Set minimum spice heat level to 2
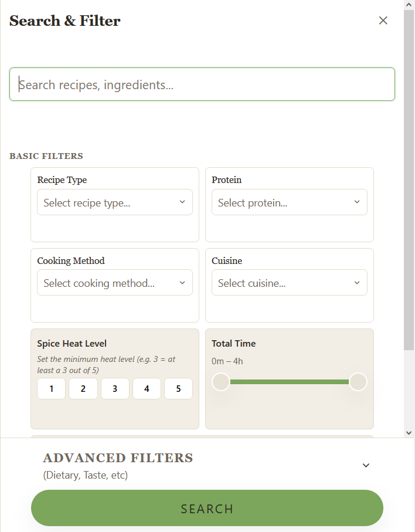 [x=83, y=388]
